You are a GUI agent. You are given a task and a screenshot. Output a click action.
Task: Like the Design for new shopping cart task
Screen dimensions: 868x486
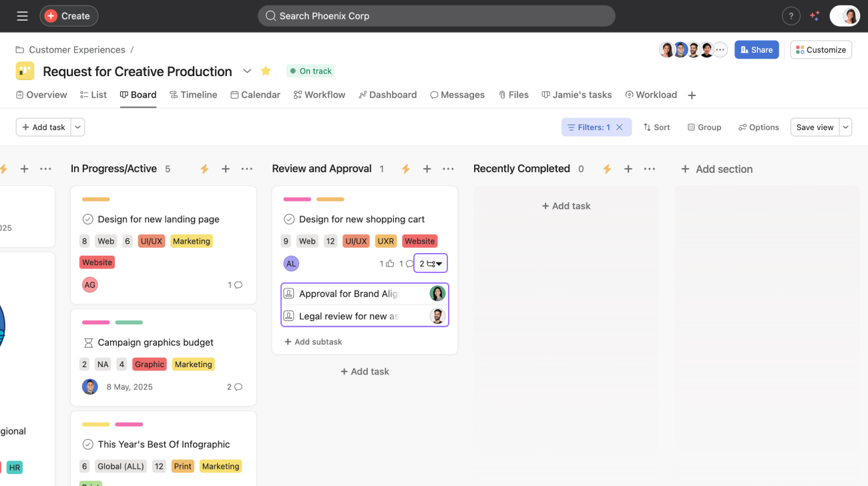click(390, 264)
